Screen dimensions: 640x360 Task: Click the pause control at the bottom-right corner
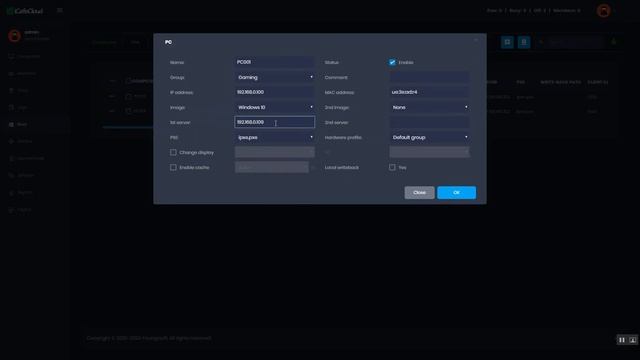click(x=622, y=340)
